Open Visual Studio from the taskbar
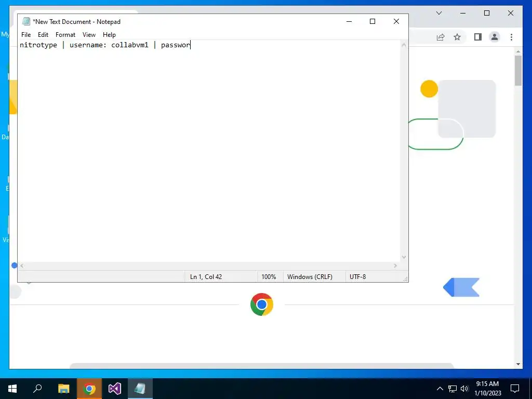Image resolution: width=532 pixels, height=399 pixels. tap(115, 389)
